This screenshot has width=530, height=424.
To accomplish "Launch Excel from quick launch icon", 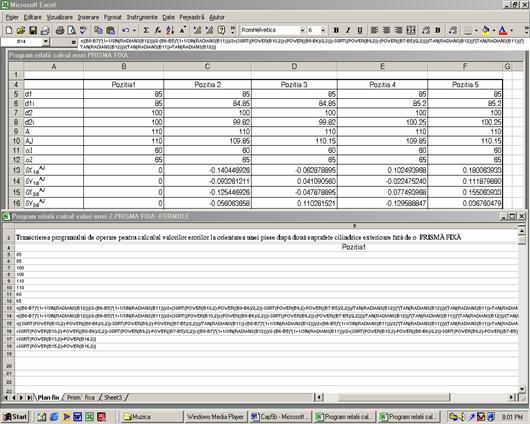I will [89, 417].
